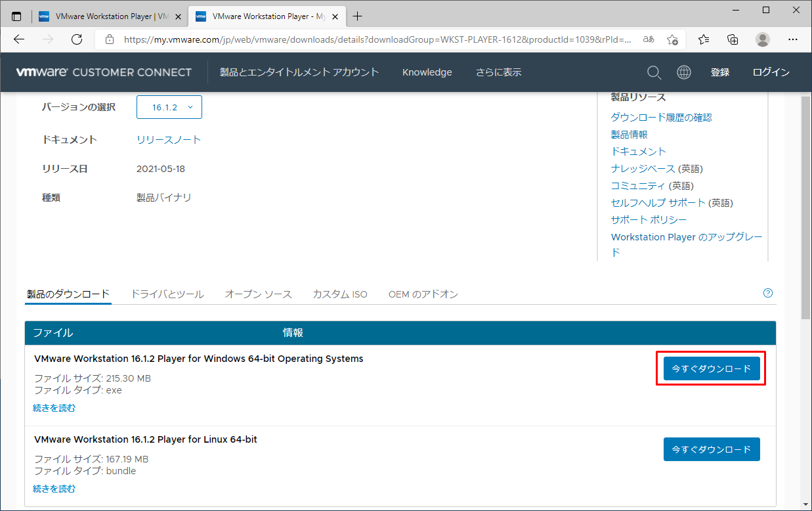Screen dimensions: 812x511
Task: Select the オープン ソース tab
Action: (x=258, y=294)
